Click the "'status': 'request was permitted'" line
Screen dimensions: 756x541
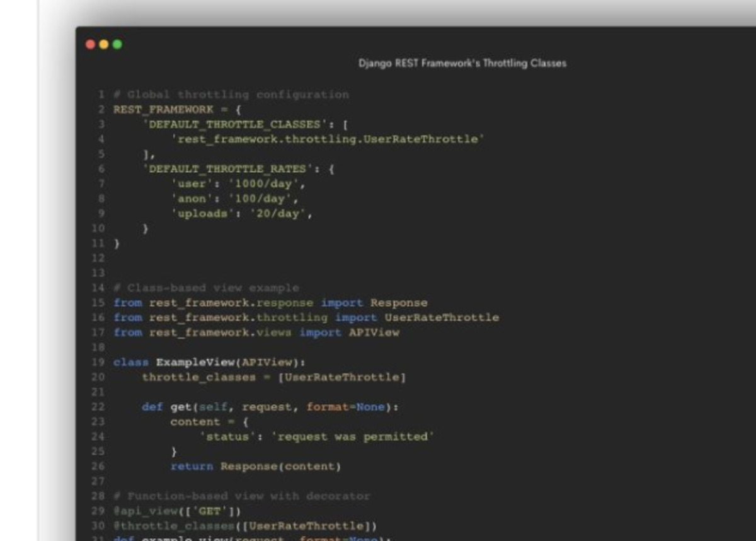[x=317, y=437]
